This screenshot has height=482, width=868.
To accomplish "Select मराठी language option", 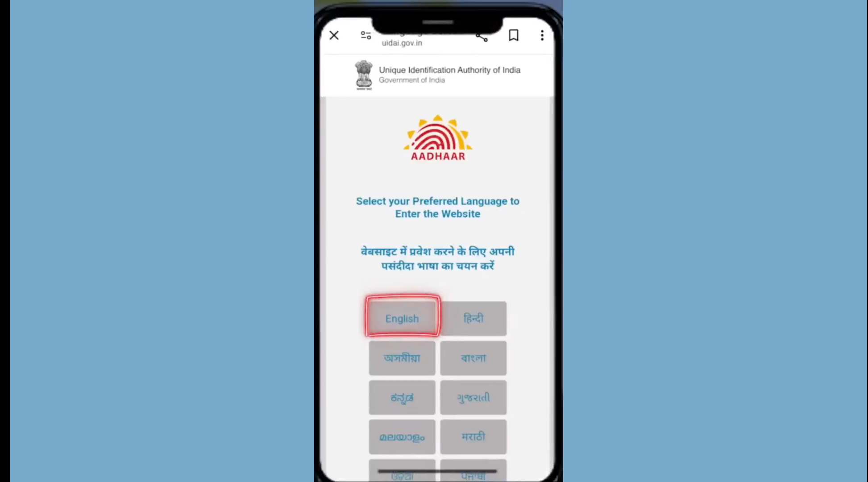I will pos(473,437).
